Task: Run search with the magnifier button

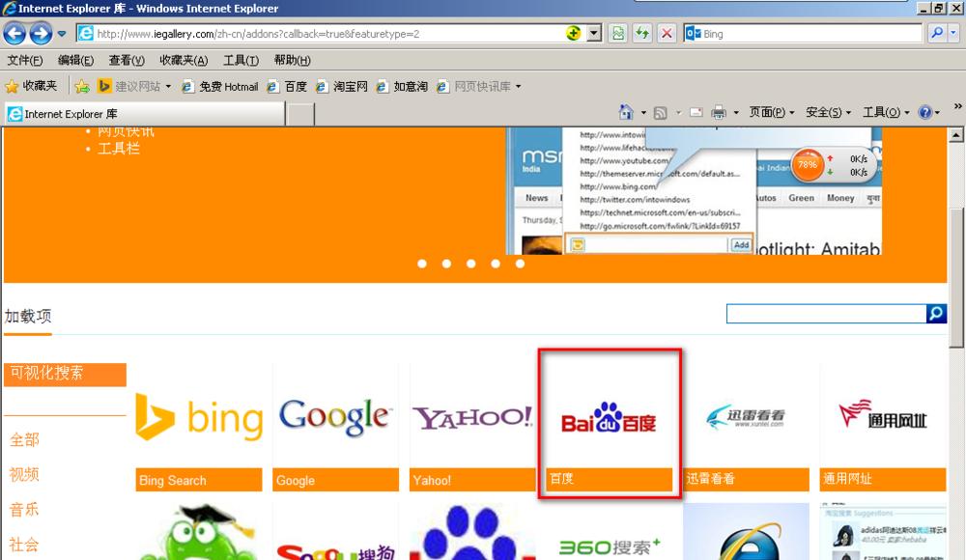Action: [936, 33]
